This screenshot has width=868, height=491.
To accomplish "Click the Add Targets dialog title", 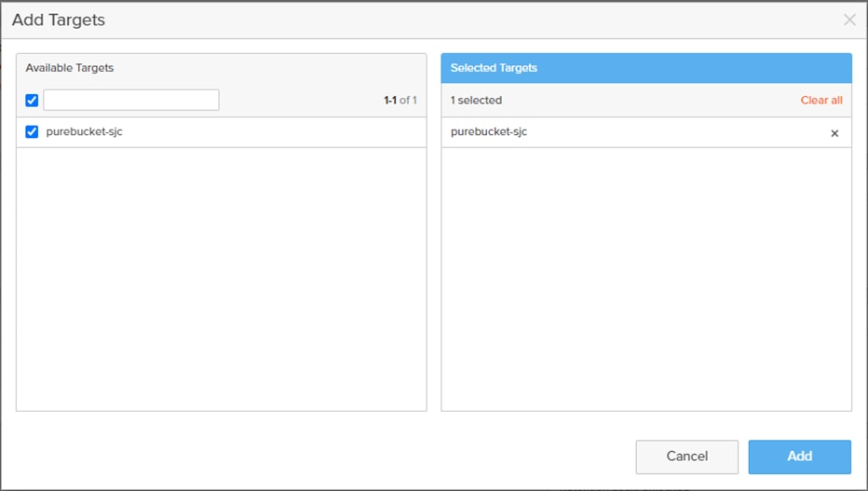I will (59, 20).
